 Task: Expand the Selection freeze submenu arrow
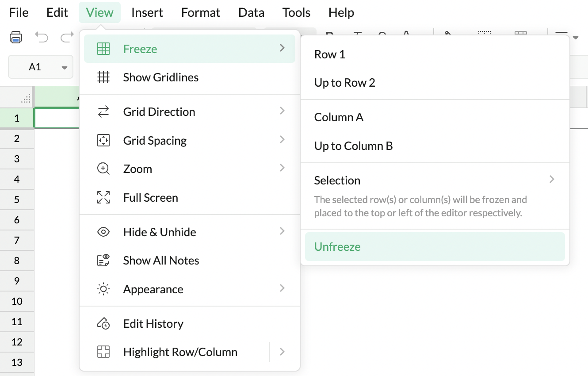click(552, 180)
